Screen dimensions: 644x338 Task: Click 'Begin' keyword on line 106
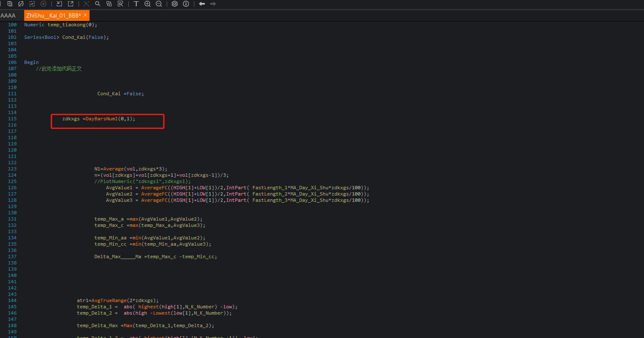31,62
